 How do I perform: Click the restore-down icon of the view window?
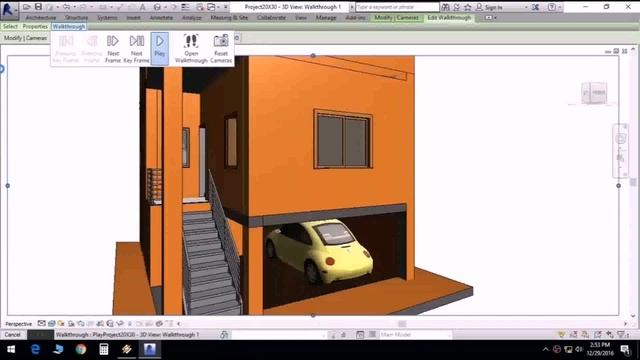(x=616, y=51)
